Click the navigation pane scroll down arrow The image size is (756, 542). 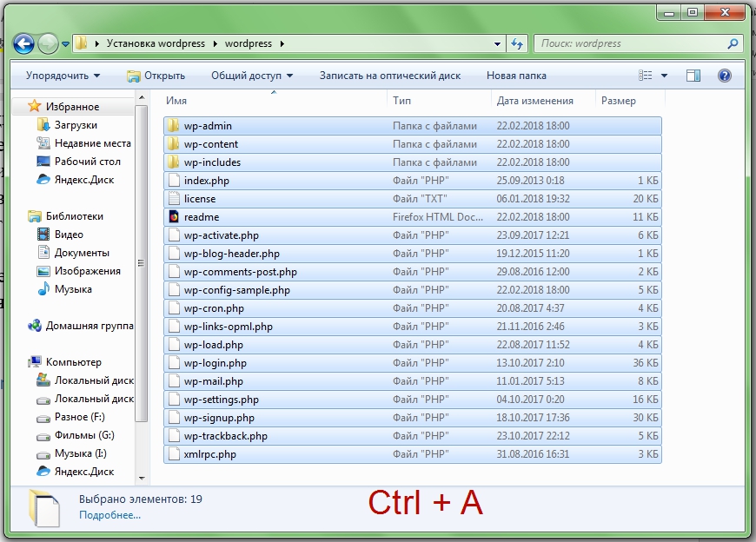(x=142, y=479)
